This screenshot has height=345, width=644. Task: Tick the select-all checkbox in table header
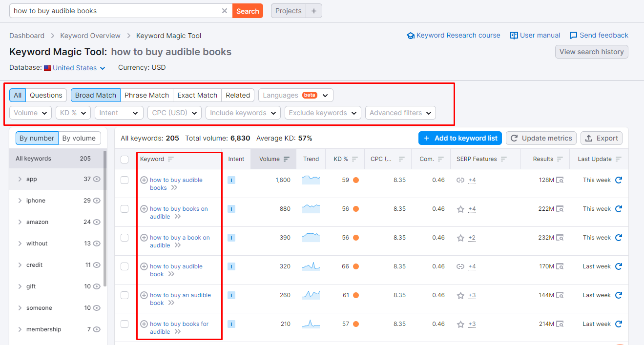[125, 159]
